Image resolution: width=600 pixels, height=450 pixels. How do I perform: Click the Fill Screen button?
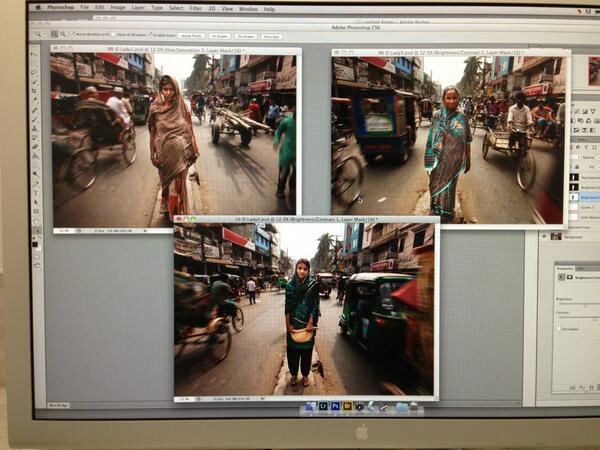tap(246, 36)
